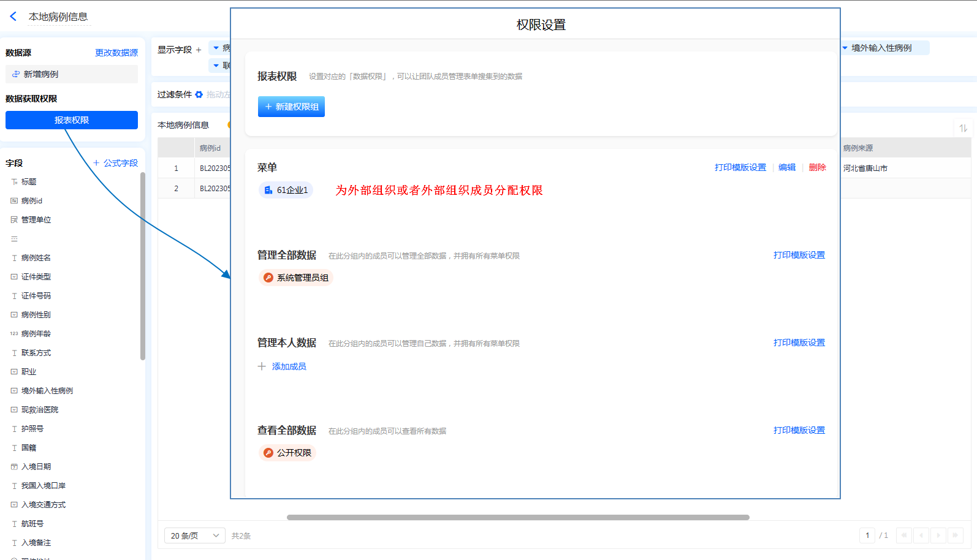Select the 病例姓名 field in the list
The width and height of the screenshot is (977, 560).
(36, 258)
